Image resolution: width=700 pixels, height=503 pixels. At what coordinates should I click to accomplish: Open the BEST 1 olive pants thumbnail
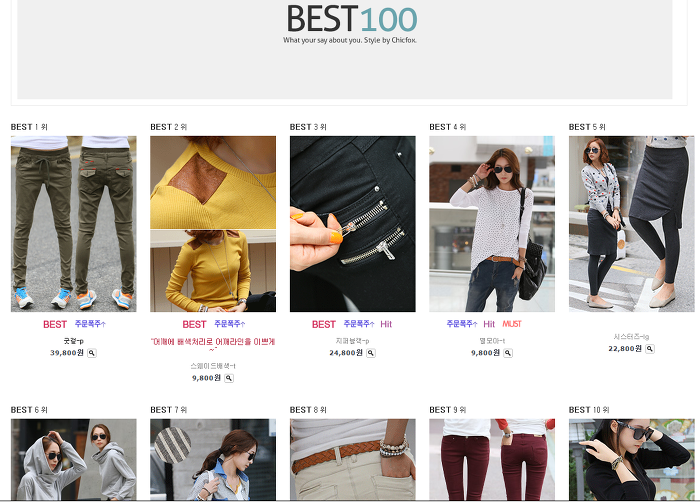74,224
